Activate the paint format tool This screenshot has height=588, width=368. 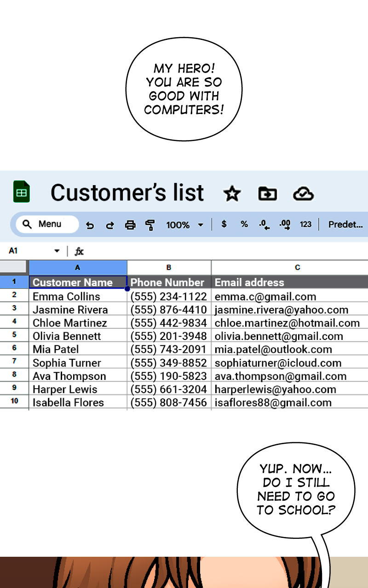(150, 225)
